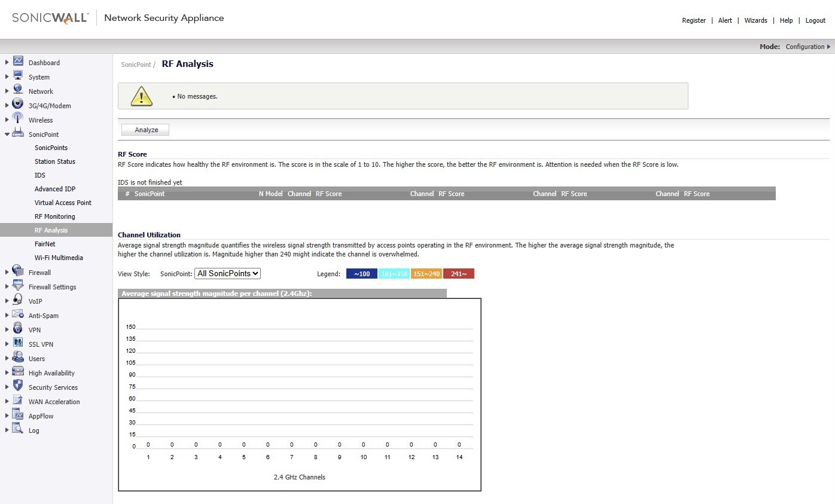The height and width of the screenshot is (504, 835).
Task: Click the WAN Acceleration icon
Action: (x=18, y=401)
